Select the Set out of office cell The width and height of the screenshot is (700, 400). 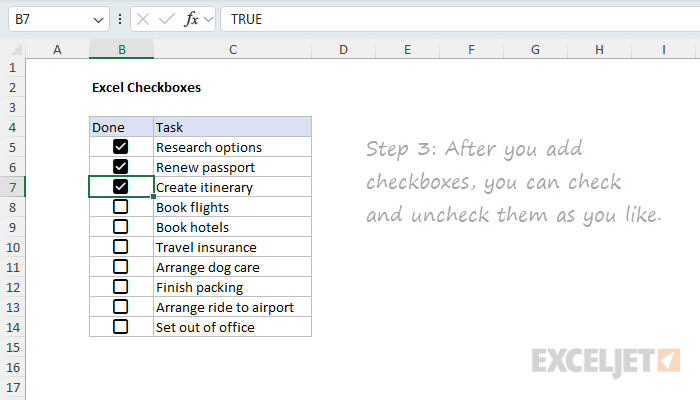pos(233,327)
